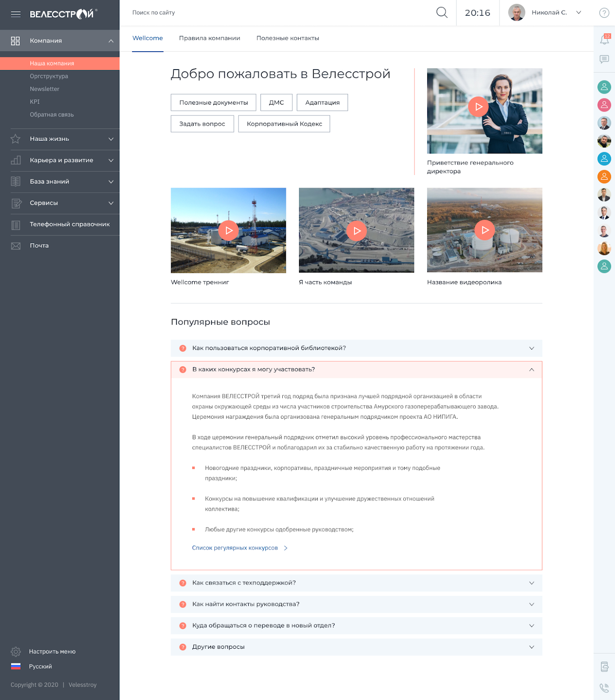The height and width of the screenshot is (700, 615).
Task: Click question icon beside Как связаться с техподдержкой
Action: pyautogui.click(x=183, y=583)
